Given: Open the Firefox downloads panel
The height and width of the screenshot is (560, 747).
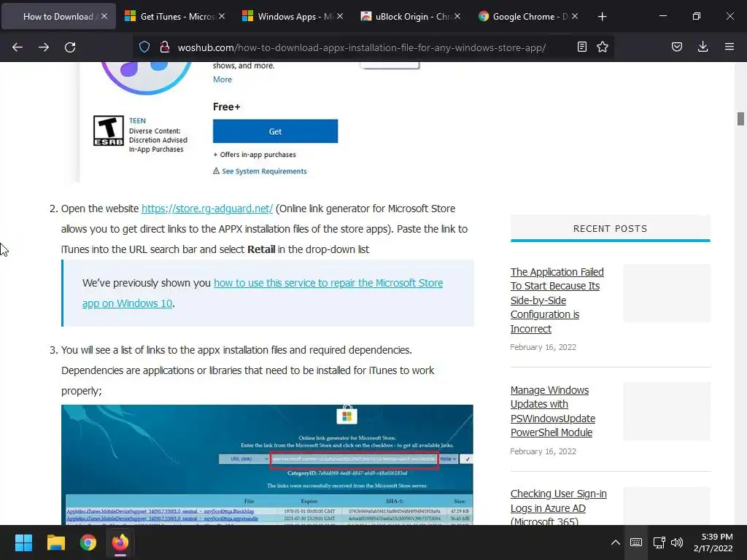Looking at the screenshot, I should point(703,47).
